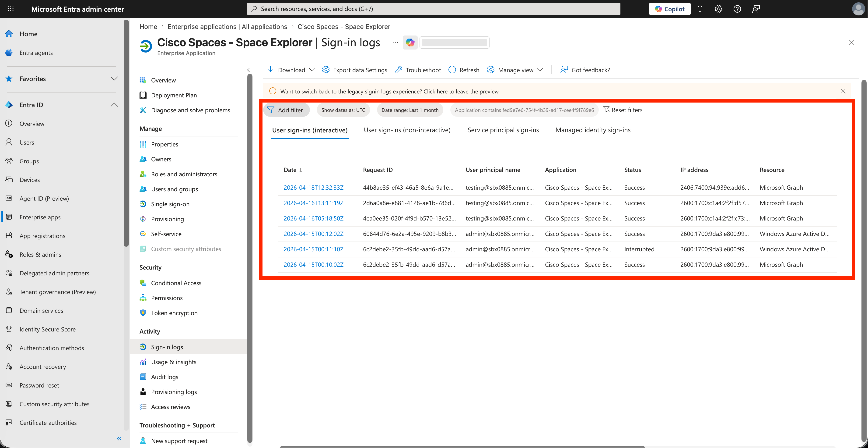Change Date range Last 1 month filter

click(x=410, y=110)
